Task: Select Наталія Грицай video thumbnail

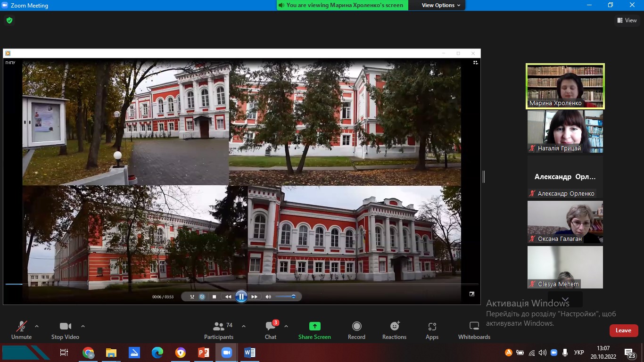Action: 565,132
